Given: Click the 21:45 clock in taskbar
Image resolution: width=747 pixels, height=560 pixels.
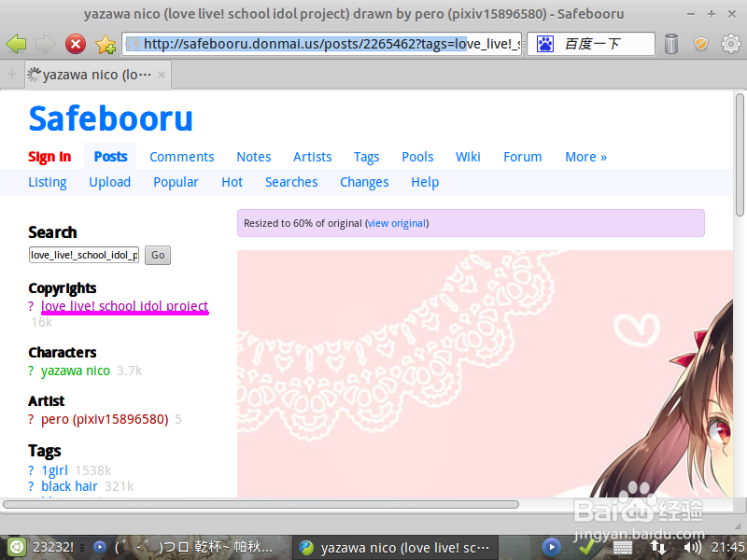Looking at the screenshot, I should tap(728, 547).
